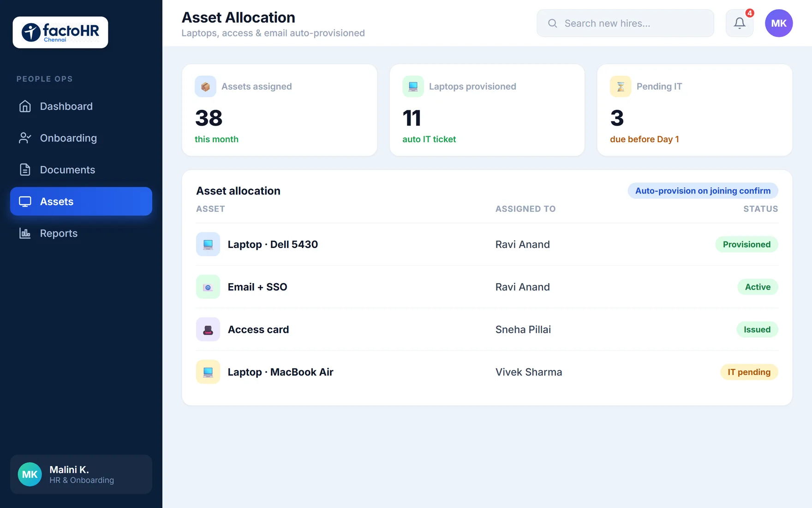
Task: Click the Reports bar chart icon
Action: [25, 233]
